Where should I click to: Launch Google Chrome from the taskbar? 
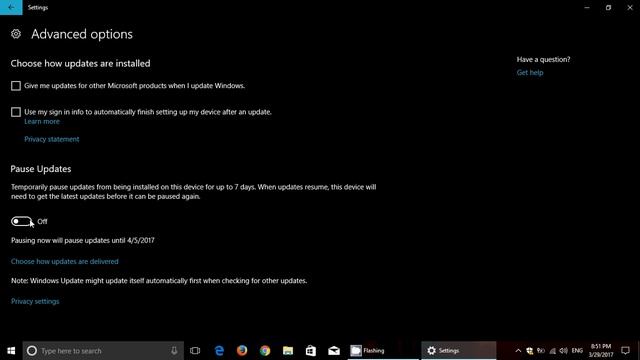(265, 351)
